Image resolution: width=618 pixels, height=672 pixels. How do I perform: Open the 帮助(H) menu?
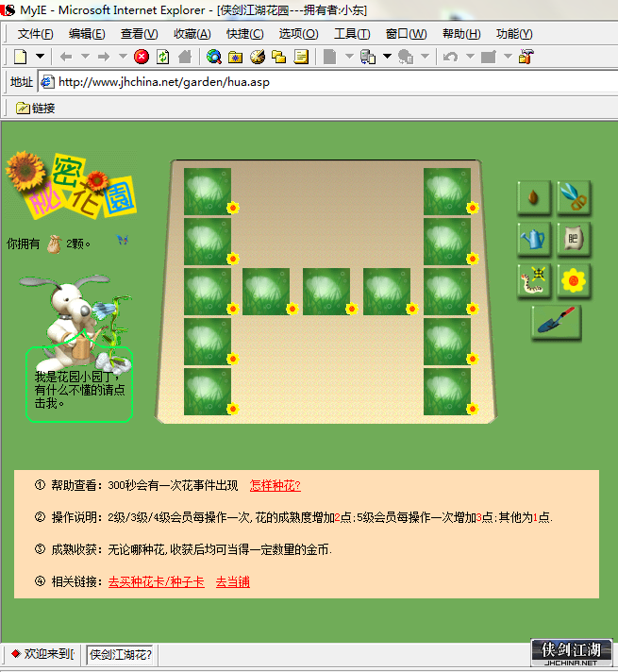(461, 33)
